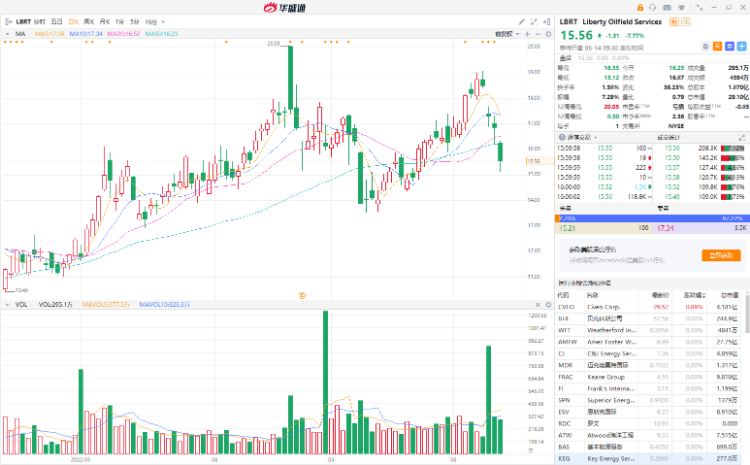
Task: Select the 15-minute chart tab
Action: [x=151, y=22]
